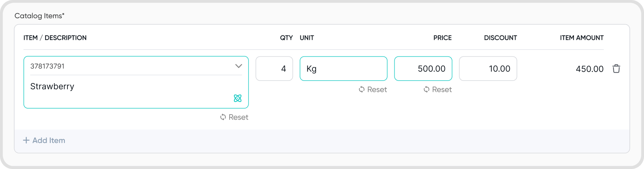Reset the Price value
The height and width of the screenshot is (169, 644).
pyautogui.click(x=438, y=90)
